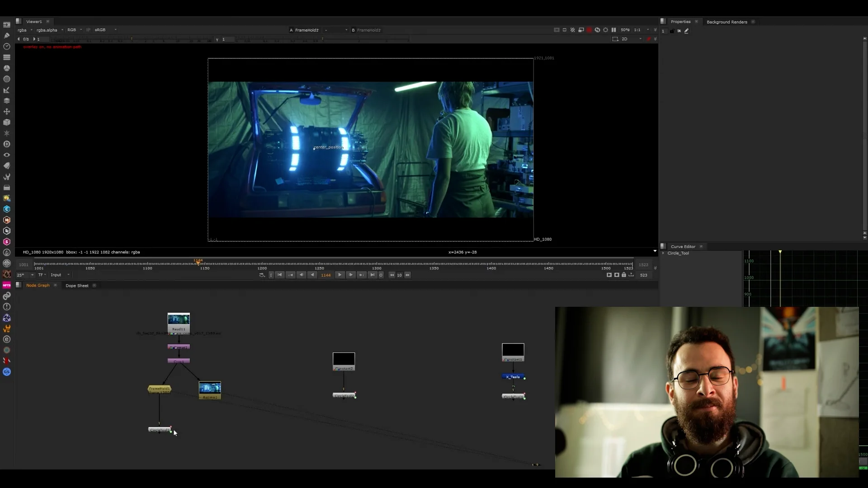Open the 3D nodes cube icon
868x488 pixels.
pos(7,122)
